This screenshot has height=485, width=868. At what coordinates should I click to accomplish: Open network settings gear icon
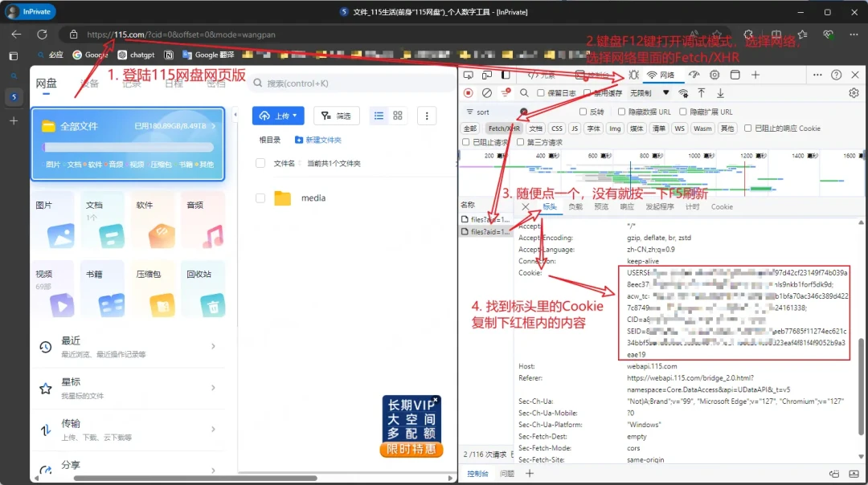tap(854, 93)
